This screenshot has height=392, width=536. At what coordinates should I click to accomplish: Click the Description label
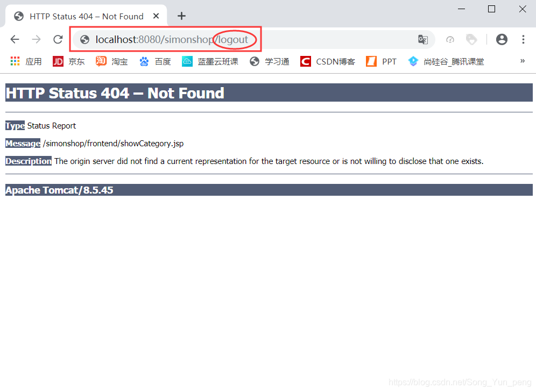(29, 161)
